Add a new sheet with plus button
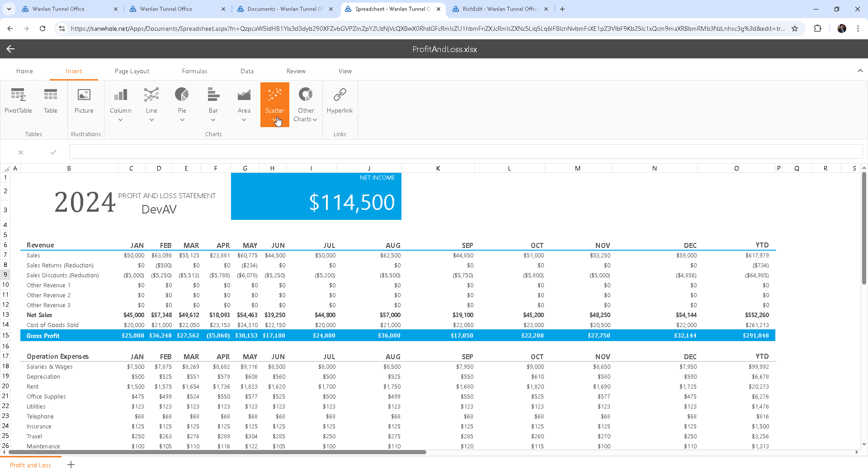The width and height of the screenshot is (868, 475). 71,465
